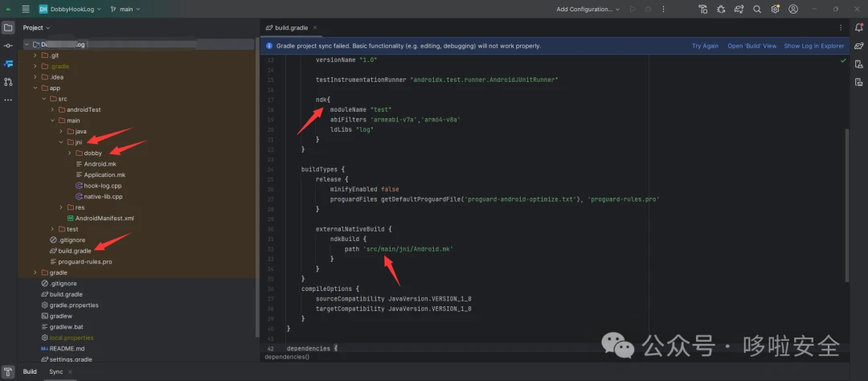This screenshot has width=868, height=381.
Task: Open the Pull Requests tool window
Action: [8, 82]
